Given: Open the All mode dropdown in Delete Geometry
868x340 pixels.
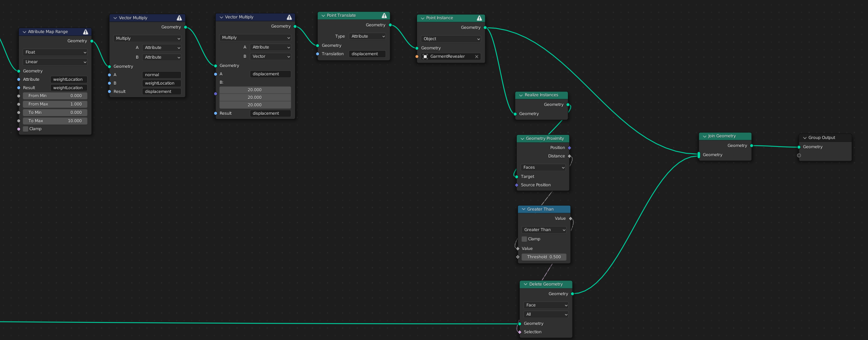Looking at the screenshot, I should (x=546, y=314).
